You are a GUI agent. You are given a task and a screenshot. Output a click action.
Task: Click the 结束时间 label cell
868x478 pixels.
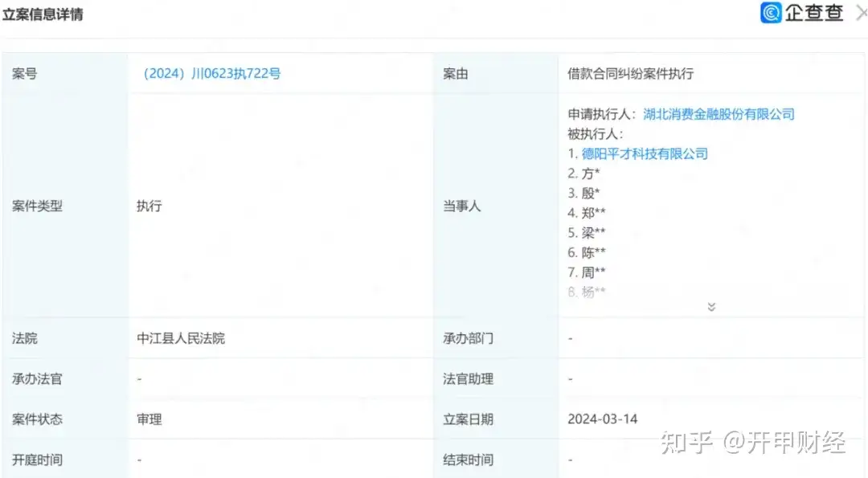point(495,460)
